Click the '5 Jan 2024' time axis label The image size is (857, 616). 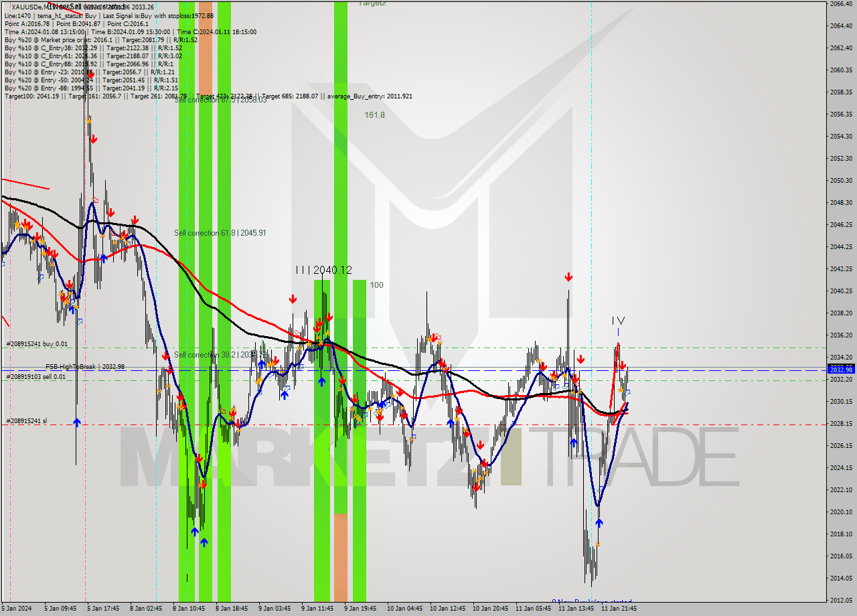coord(17,609)
